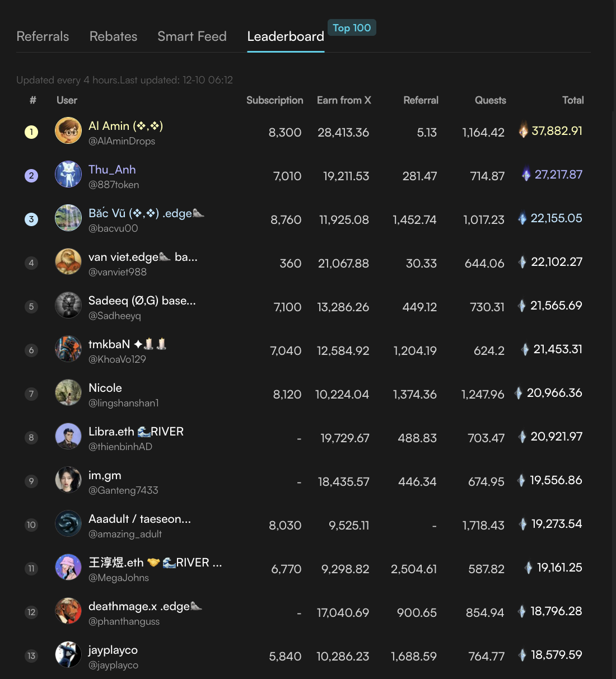This screenshot has height=679, width=616.
Task: Click the purple flame icon beside 27,217.87
Action: [x=526, y=175]
